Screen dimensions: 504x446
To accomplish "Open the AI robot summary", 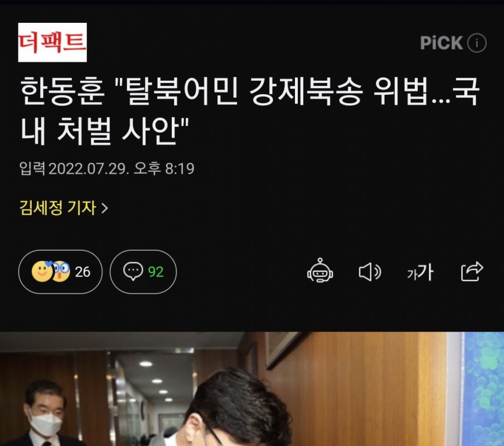I will tap(320, 271).
